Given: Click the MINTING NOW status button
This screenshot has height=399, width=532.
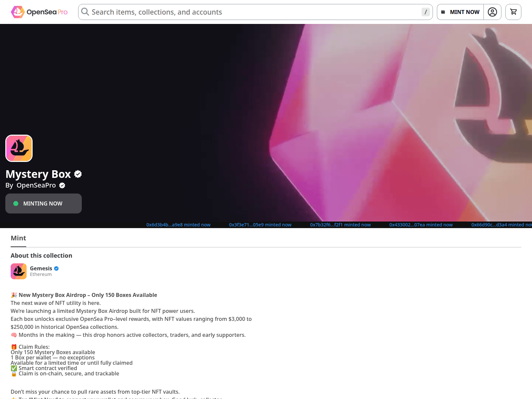Looking at the screenshot, I should pyautogui.click(x=44, y=203).
